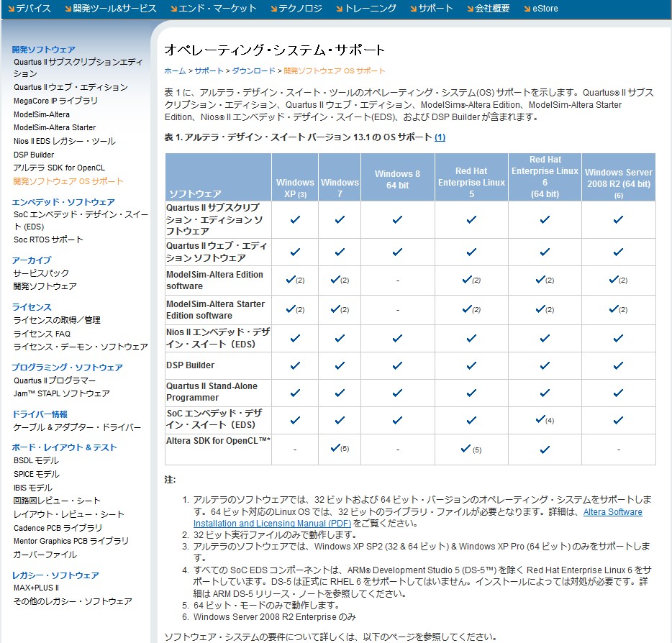Open ライセンス FAQ sidebar link
This screenshot has height=643, width=672.
click(x=42, y=333)
